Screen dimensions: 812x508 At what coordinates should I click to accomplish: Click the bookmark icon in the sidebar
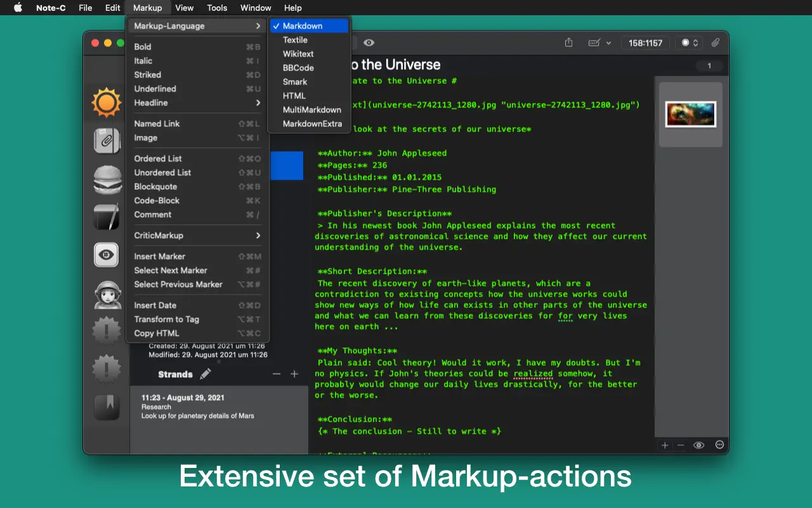(107, 407)
